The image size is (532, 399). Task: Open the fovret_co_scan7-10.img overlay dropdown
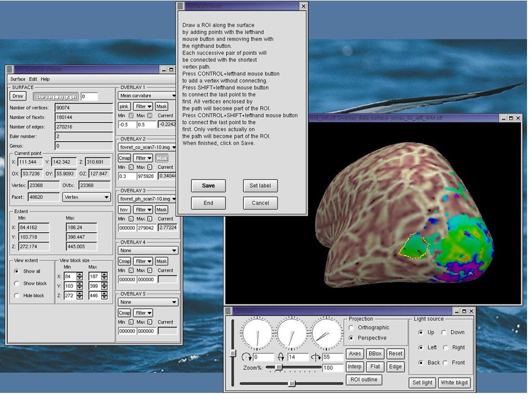[x=147, y=147]
